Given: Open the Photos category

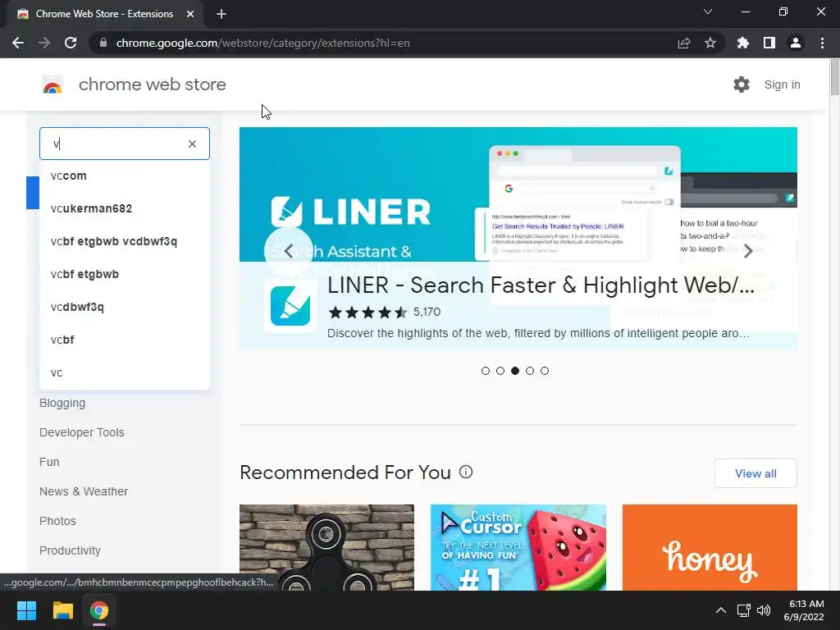Looking at the screenshot, I should 57,521.
